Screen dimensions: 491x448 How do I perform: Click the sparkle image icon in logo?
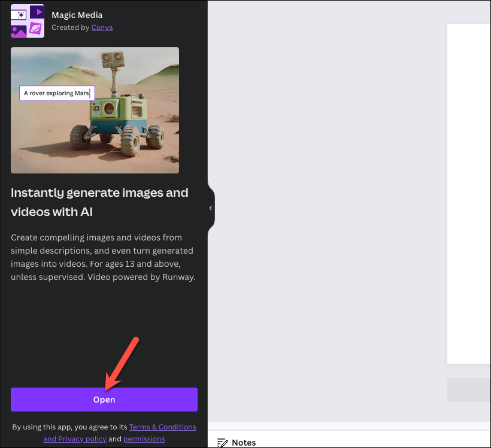[x=19, y=14]
